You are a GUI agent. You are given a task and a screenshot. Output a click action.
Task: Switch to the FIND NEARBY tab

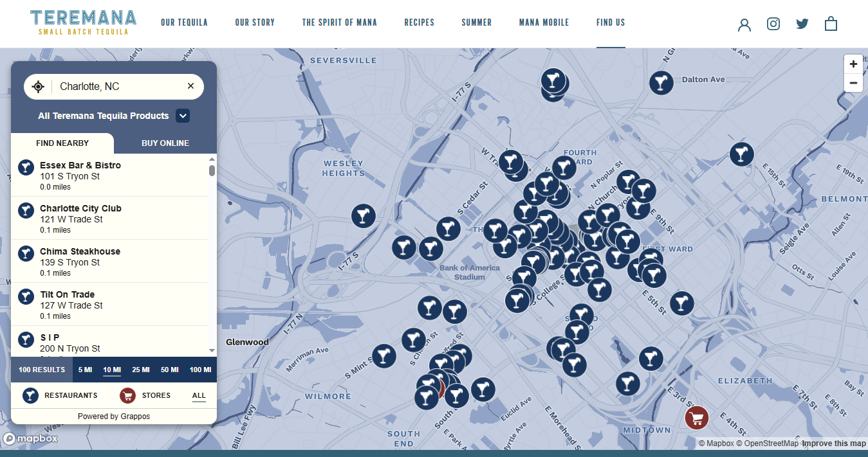62,143
